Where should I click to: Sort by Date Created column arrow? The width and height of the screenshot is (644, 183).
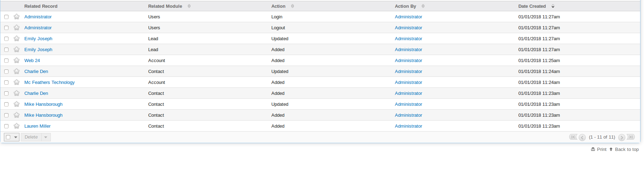point(553,6)
